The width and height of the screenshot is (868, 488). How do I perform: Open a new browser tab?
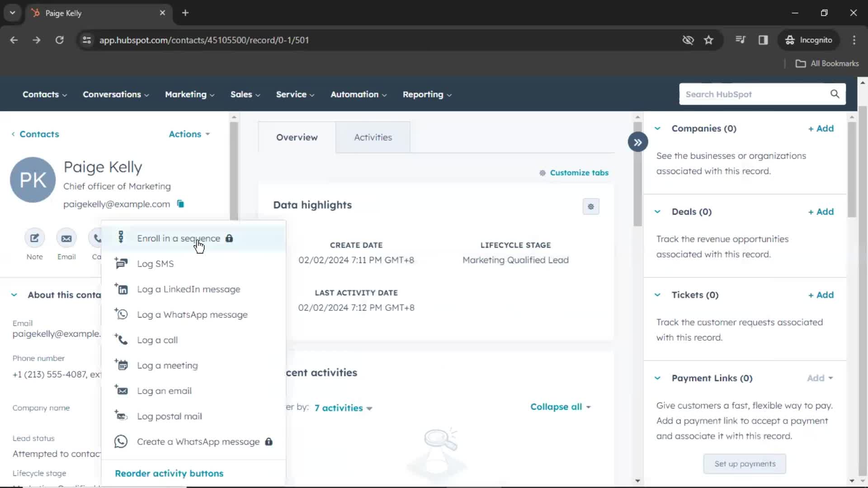[185, 13]
